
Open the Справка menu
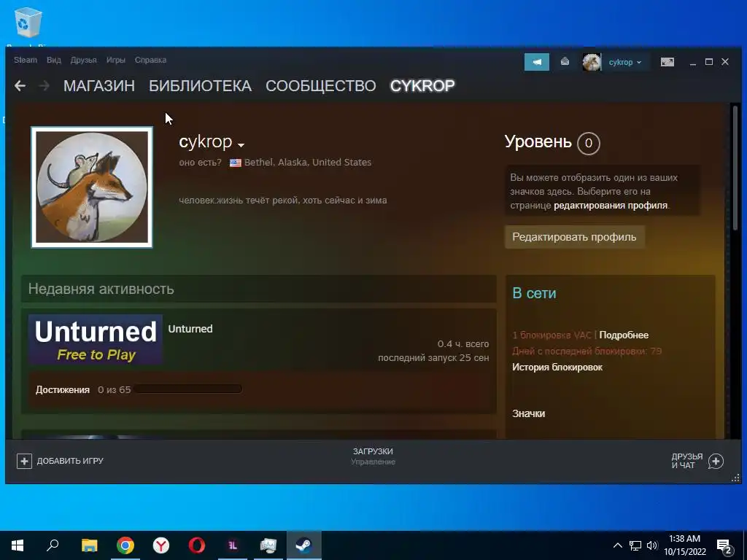pos(150,60)
